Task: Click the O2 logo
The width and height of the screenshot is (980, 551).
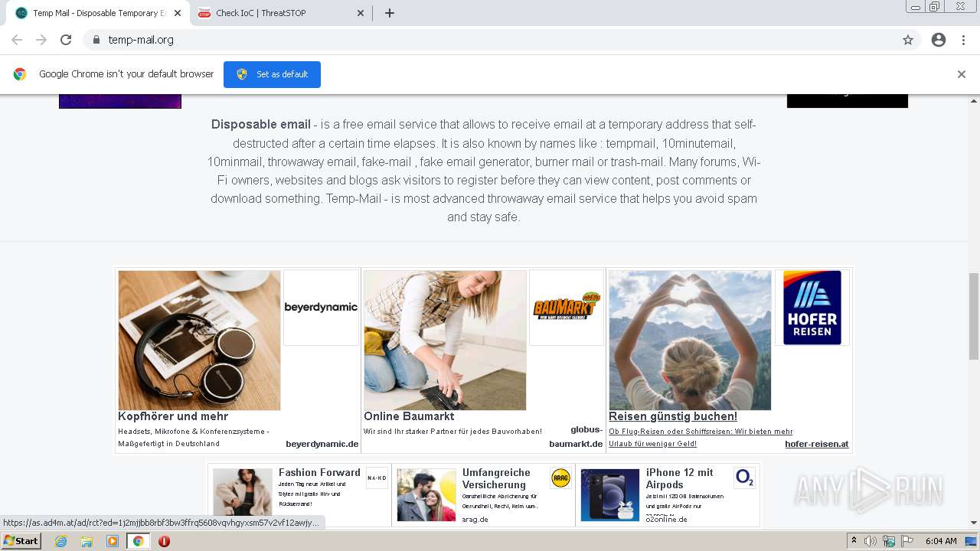Action: pyautogui.click(x=744, y=478)
